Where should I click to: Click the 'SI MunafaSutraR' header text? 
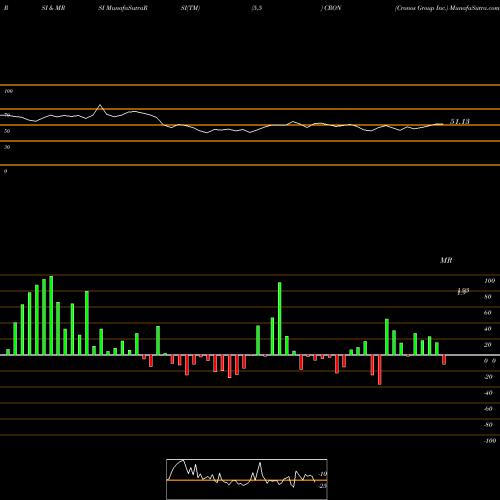[123, 8]
